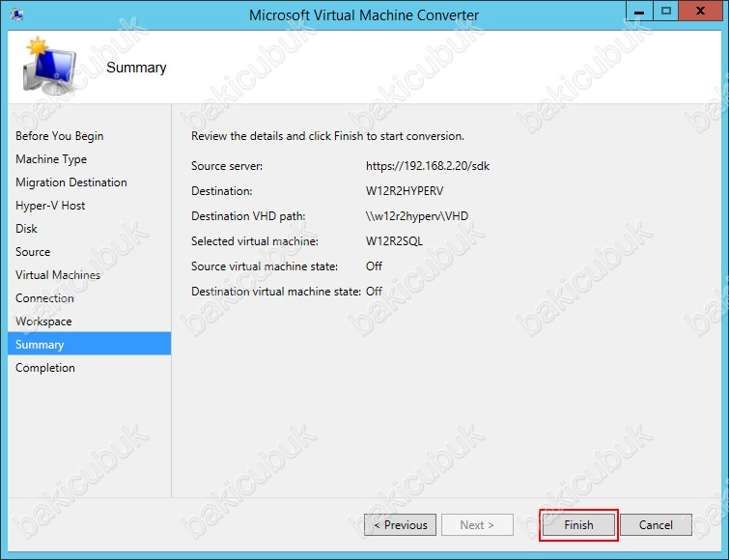Click the Cancel button

click(656, 525)
